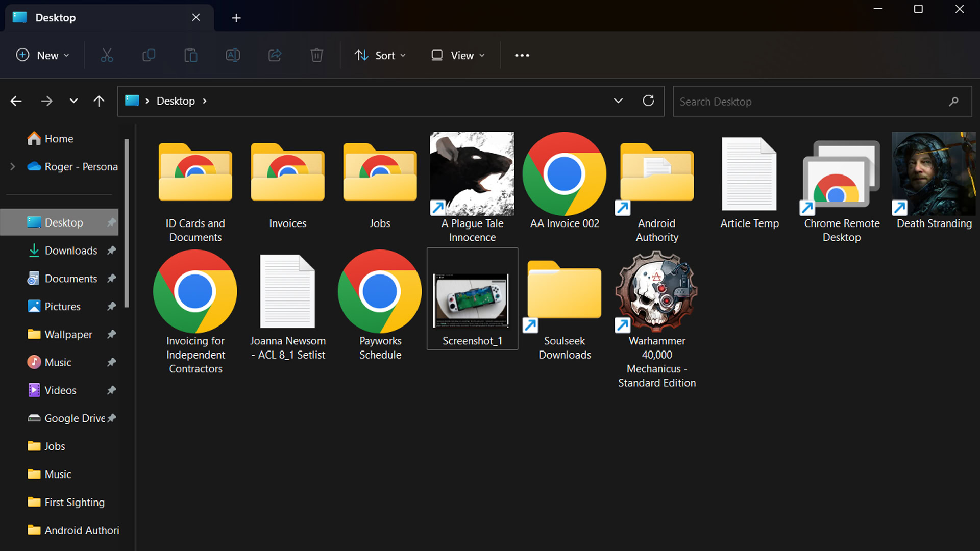Image resolution: width=980 pixels, height=551 pixels.
Task: Add a new tab with plus button
Action: coord(236,18)
